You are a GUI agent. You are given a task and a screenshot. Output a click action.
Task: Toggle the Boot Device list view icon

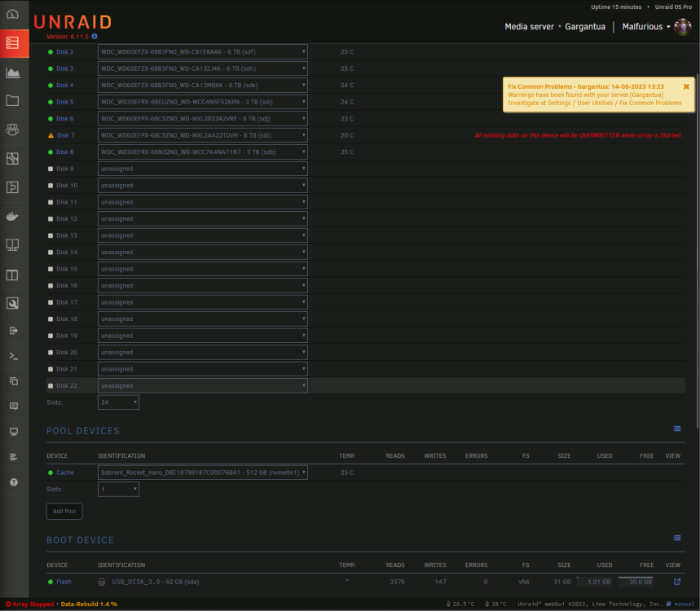(677, 538)
